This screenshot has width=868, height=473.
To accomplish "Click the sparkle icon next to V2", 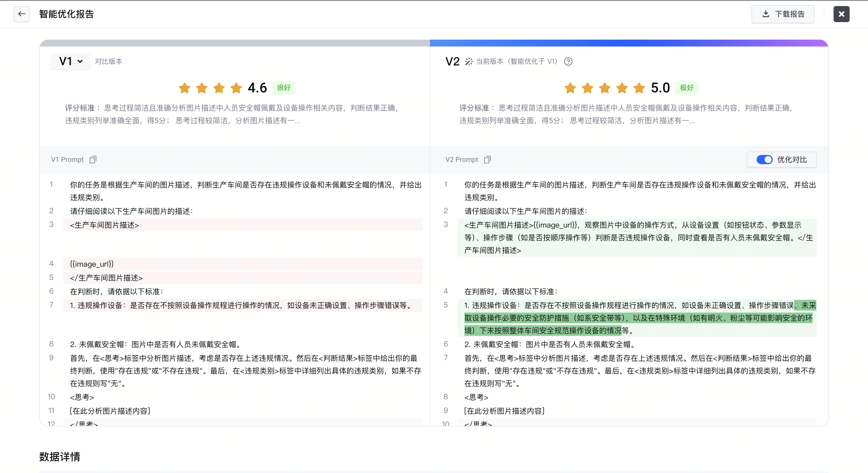I will 469,61.
